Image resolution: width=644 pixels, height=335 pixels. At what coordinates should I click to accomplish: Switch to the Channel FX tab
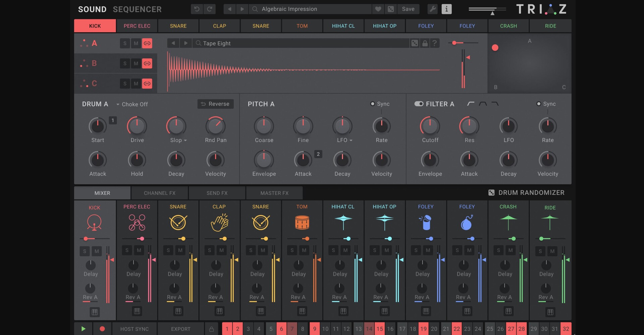click(x=160, y=193)
